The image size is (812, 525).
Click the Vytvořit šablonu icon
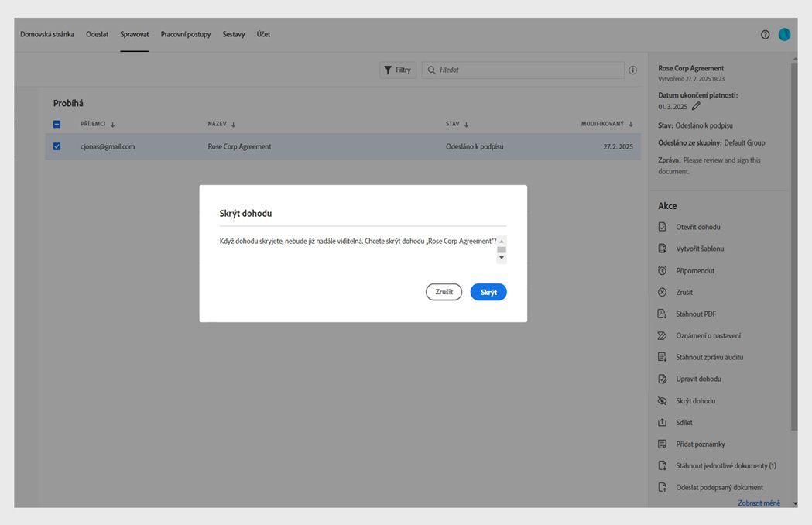coord(662,249)
